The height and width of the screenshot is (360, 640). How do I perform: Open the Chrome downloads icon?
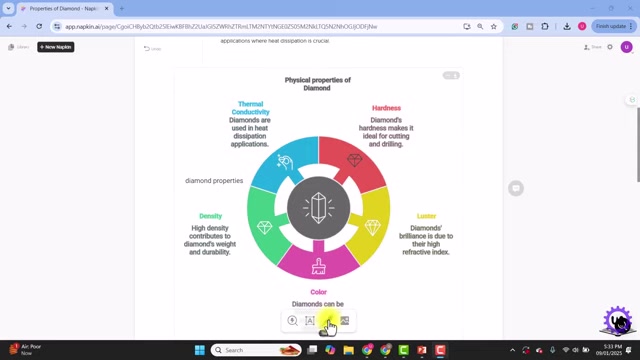(567, 27)
